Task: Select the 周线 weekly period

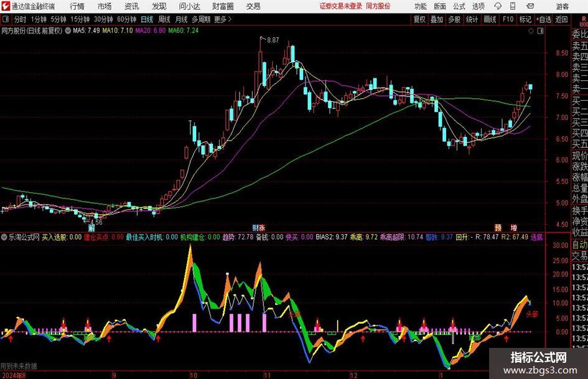Action: pos(164,19)
